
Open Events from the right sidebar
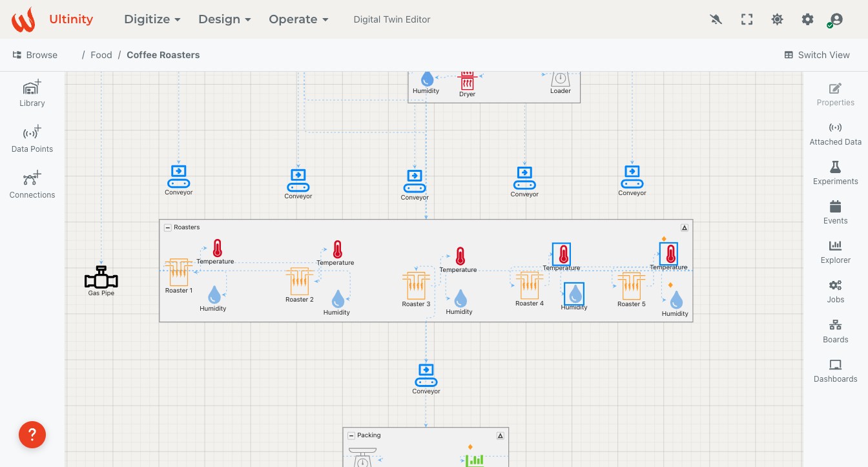click(x=835, y=213)
